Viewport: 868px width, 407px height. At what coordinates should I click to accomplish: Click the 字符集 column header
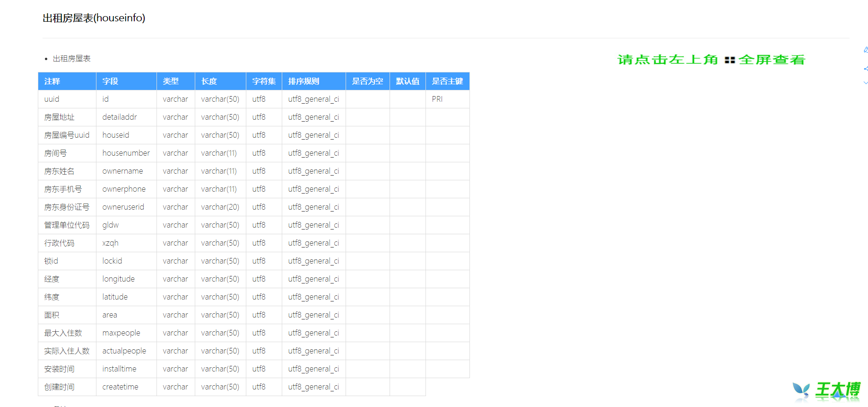[x=264, y=81]
